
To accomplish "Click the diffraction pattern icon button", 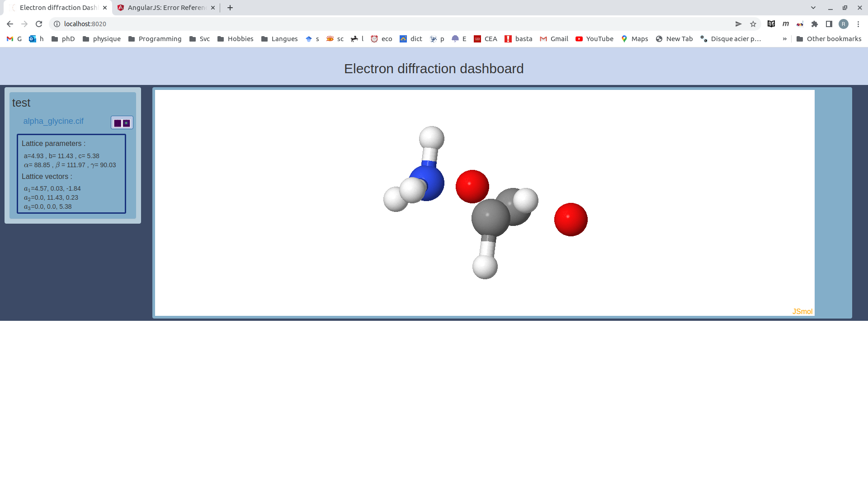I will click(x=122, y=123).
